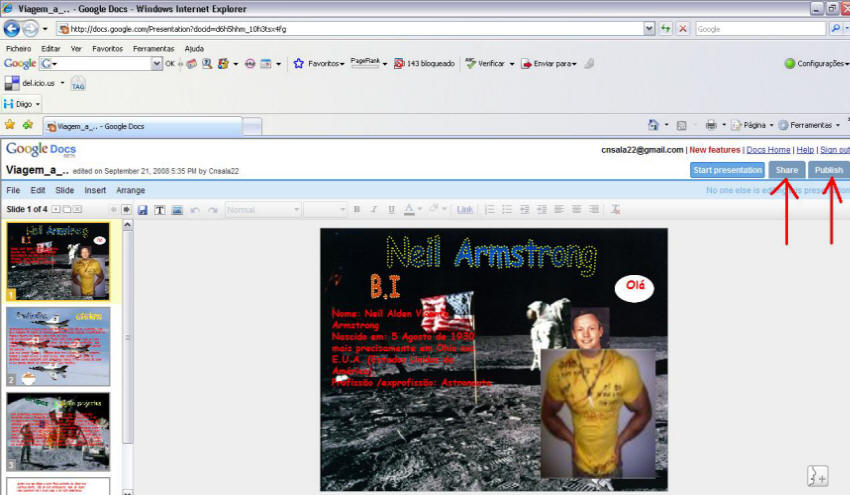Viewport: 850px width, 495px height.
Task: Align text to the right
Action: coord(594,209)
